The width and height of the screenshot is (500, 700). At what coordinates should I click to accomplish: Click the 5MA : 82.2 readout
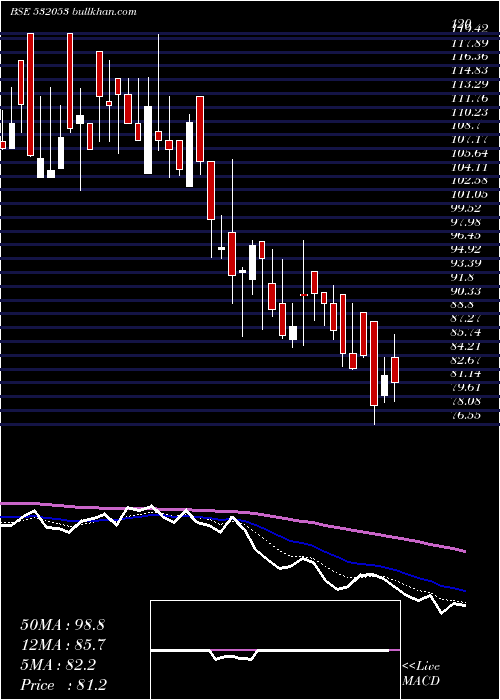pyautogui.click(x=58, y=665)
